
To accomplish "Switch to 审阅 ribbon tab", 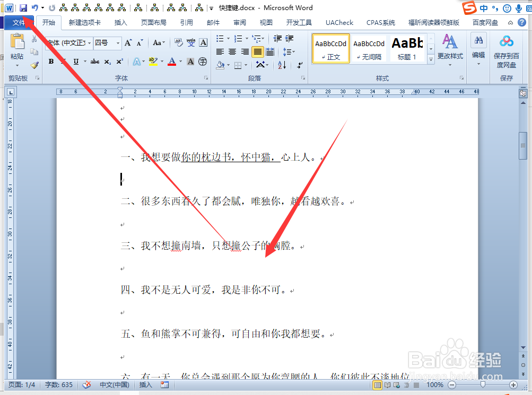I will [240, 23].
